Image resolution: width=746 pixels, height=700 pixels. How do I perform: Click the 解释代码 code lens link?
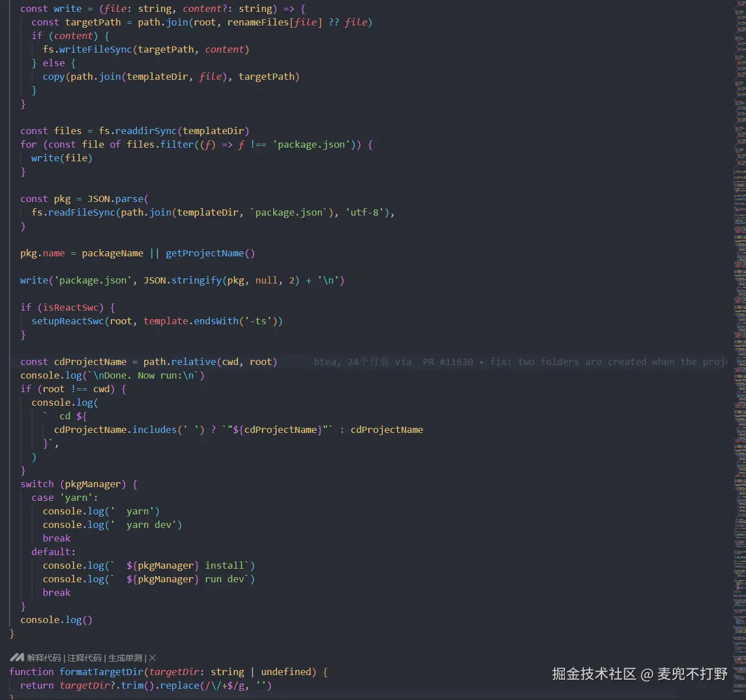pos(44,658)
